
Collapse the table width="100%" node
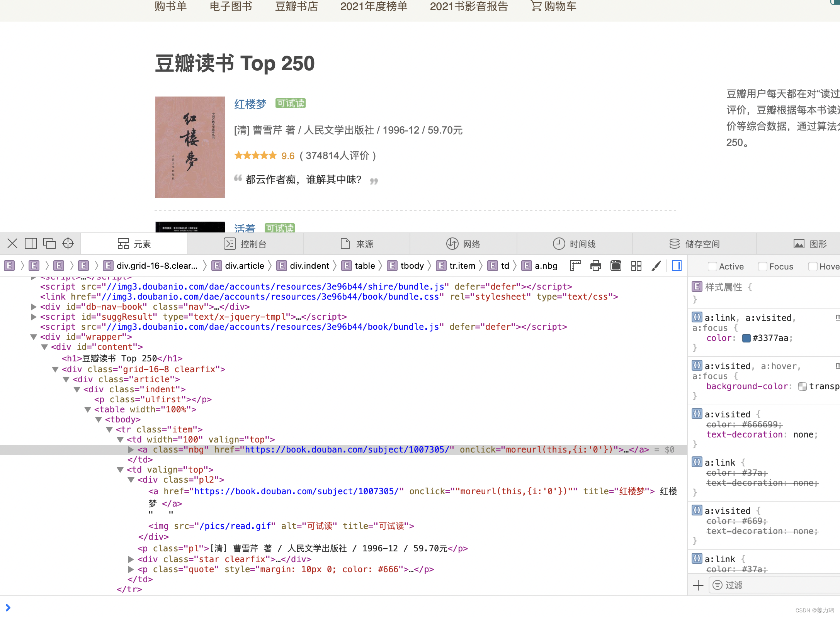pyautogui.click(x=88, y=410)
